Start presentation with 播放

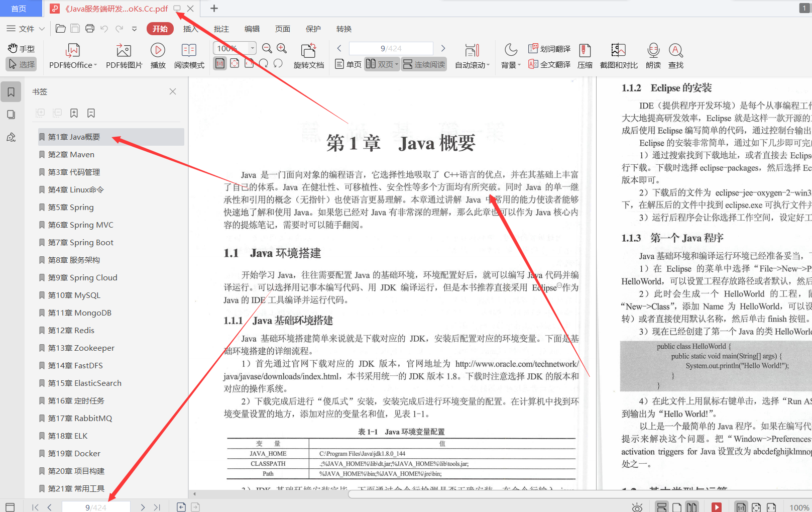[x=158, y=55]
